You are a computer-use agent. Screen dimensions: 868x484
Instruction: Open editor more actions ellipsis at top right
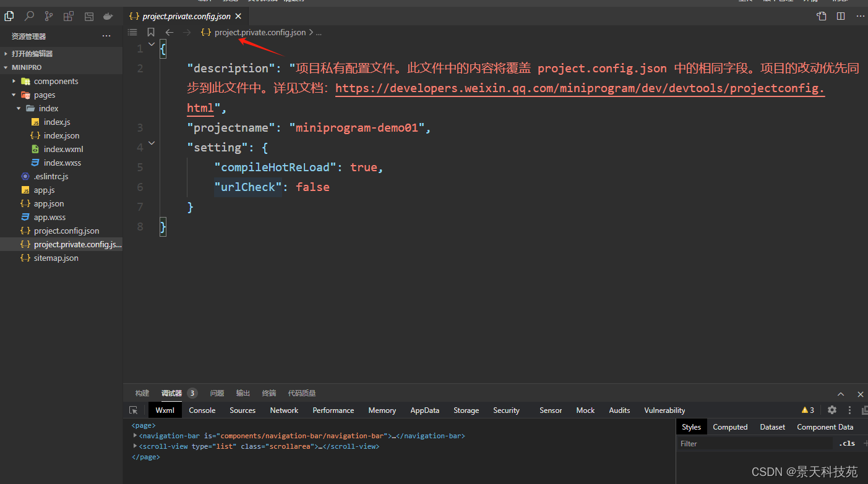pyautogui.click(x=859, y=16)
